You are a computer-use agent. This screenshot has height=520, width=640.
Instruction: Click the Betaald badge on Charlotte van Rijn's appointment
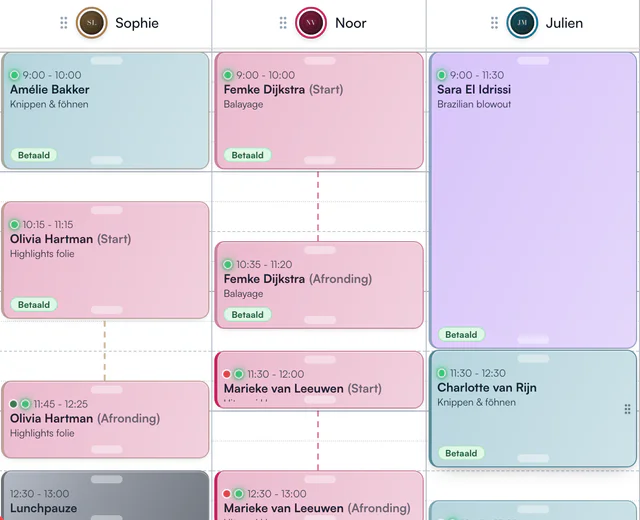pyautogui.click(x=461, y=453)
